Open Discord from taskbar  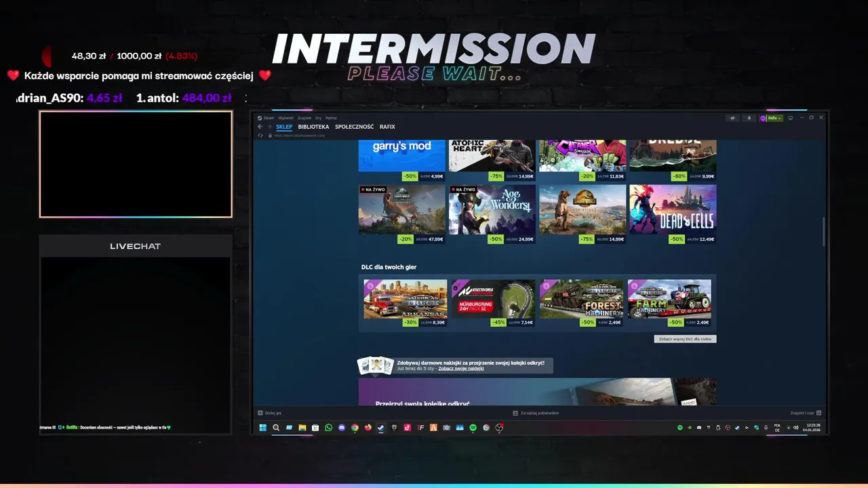pyautogui.click(x=342, y=428)
